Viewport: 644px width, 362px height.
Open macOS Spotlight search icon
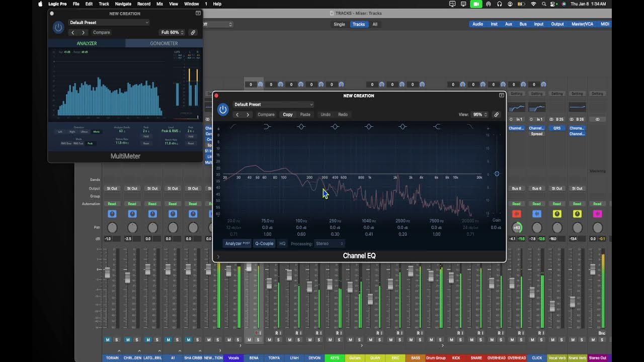(544, 4)
